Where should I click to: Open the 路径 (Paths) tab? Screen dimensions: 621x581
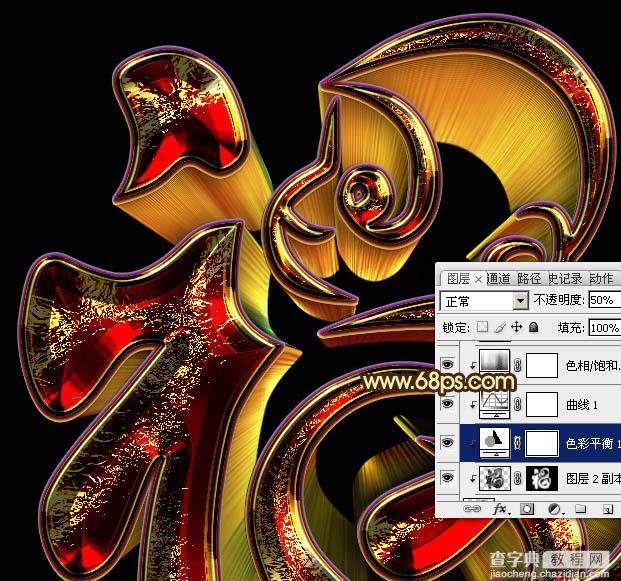click(530, 279)
